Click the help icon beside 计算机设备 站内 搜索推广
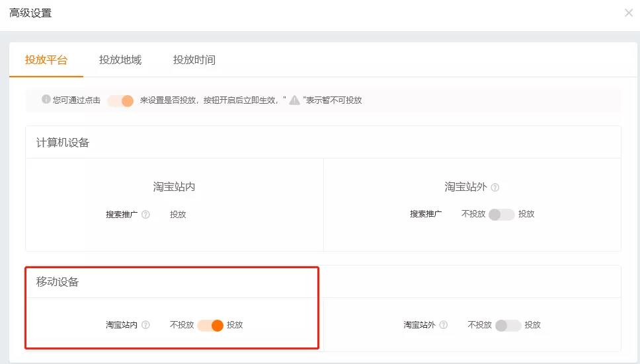The height and width of the screenshot is (364, 640). pyautogui.click(x=145, y=215)
